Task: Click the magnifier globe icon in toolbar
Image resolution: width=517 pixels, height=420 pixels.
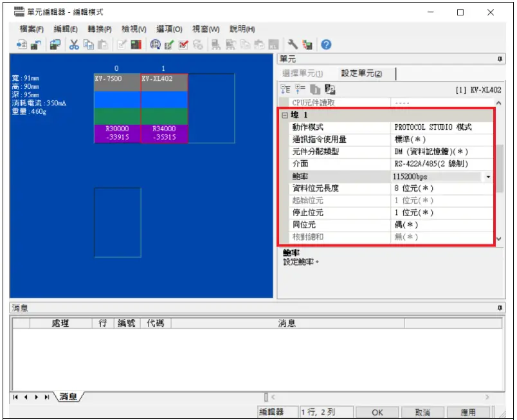Action: click(155, 44)
